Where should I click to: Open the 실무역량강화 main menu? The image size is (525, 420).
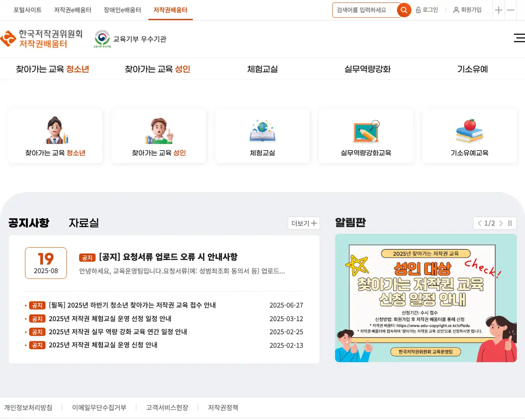point(367,69)
